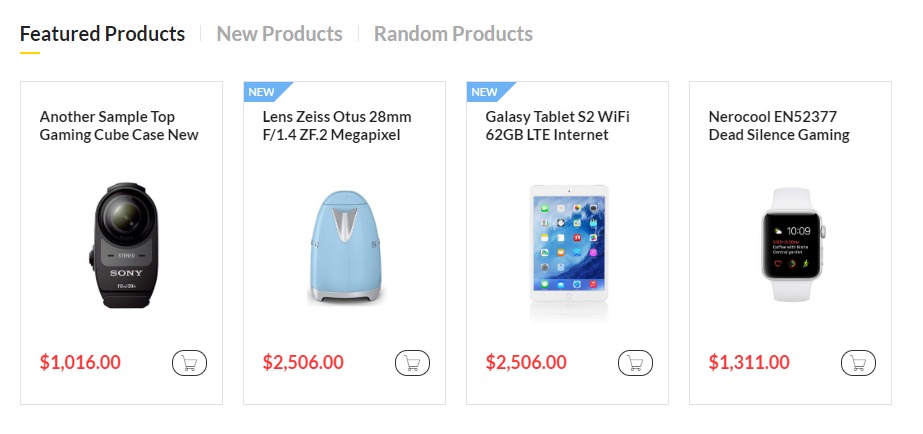This screenshot has height=434, width=923.
Task: Click the kettle's $2,506.00 price
Action: (303, 363)
